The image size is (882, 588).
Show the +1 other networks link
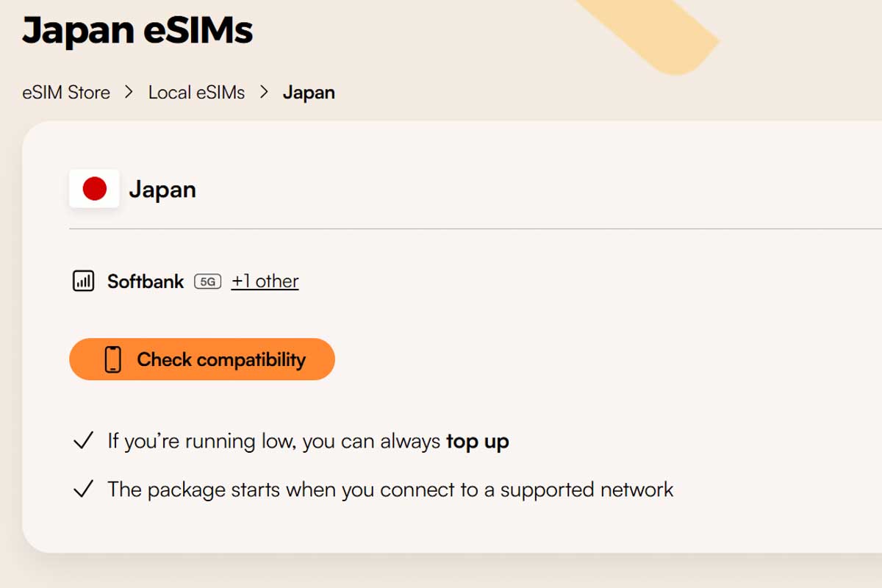[265, 282]
